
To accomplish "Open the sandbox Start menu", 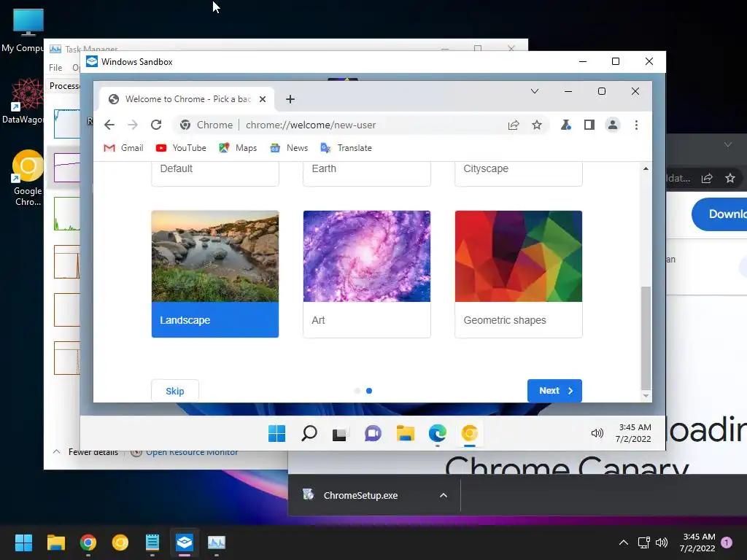I will 276,433.
